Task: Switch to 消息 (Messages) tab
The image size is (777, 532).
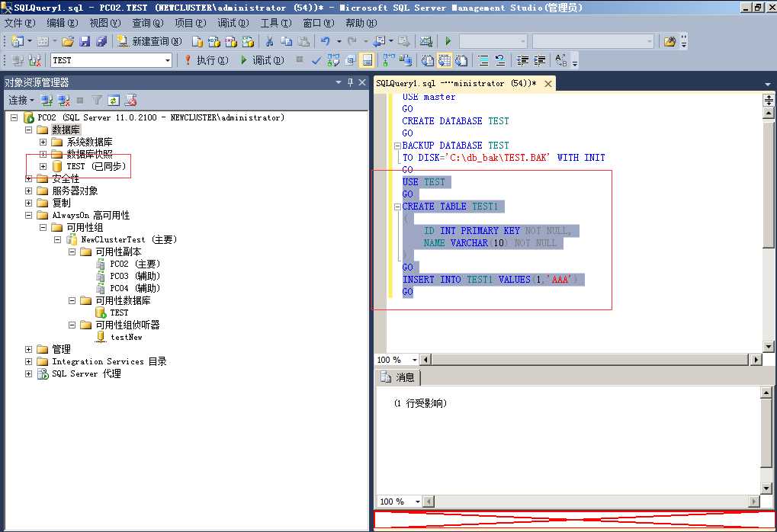Action: (398, 377)
